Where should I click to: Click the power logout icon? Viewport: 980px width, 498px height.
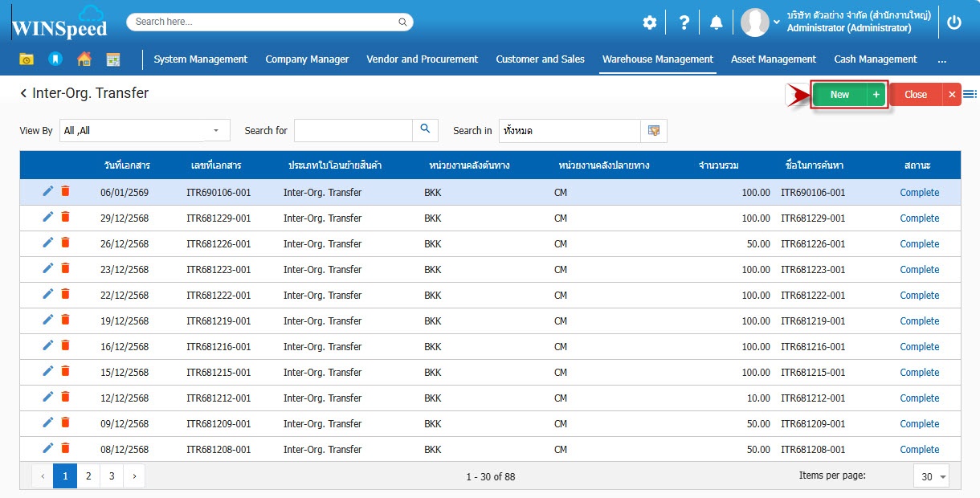point(953,22)
